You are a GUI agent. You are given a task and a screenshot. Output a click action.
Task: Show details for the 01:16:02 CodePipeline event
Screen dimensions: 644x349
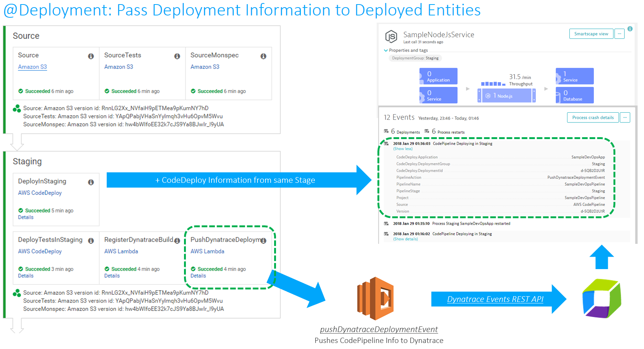(405, 239)
